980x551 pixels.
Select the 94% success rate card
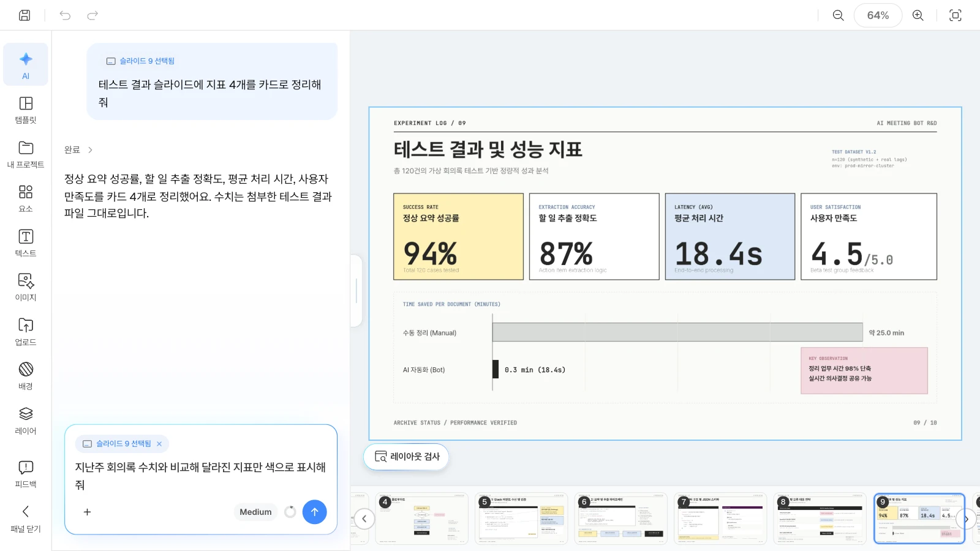click(458, 236)
